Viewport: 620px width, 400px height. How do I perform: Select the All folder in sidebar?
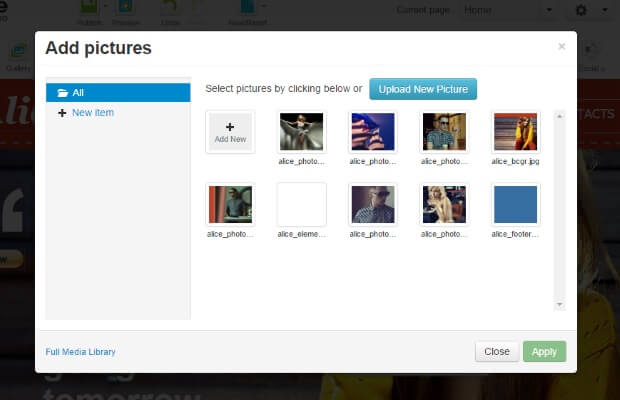pyautogui.click(x=118, y=92)
